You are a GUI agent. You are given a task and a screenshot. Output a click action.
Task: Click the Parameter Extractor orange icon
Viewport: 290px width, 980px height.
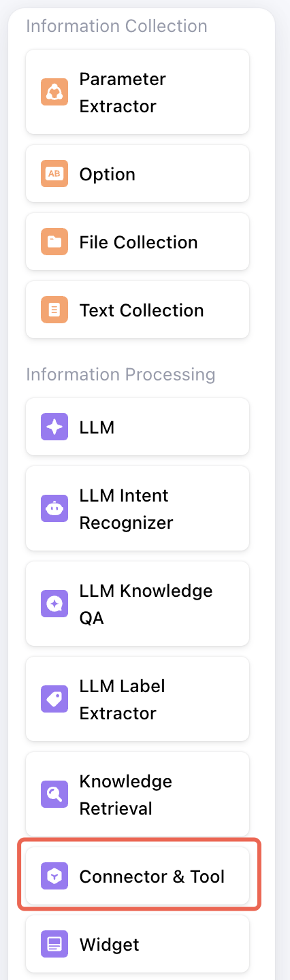point(54,92)
